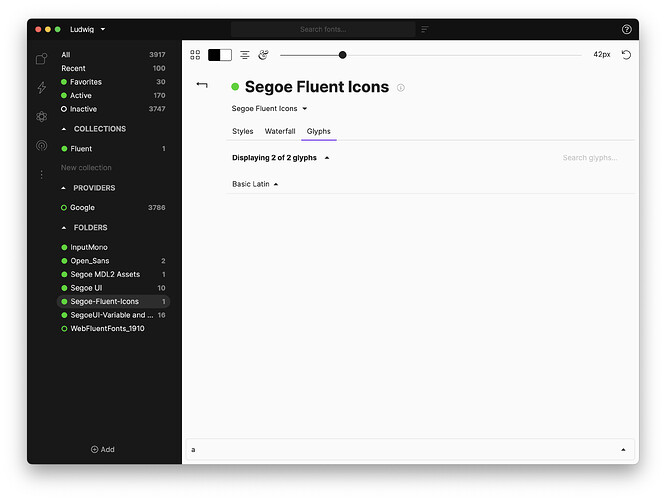This screenshot has width=666, height=500.
Task: Toggle activation of Segoe Fluent Icons title
Action: (x=235, y=87)
